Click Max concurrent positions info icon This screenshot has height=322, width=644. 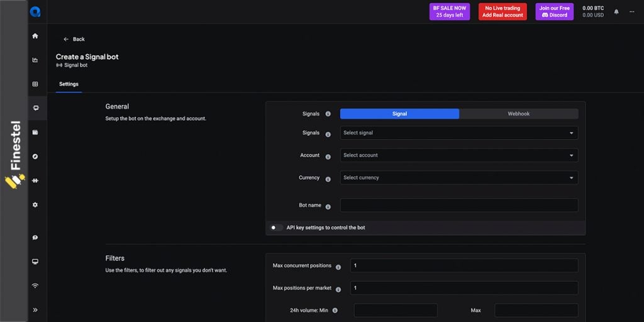[x=338, y=267]
